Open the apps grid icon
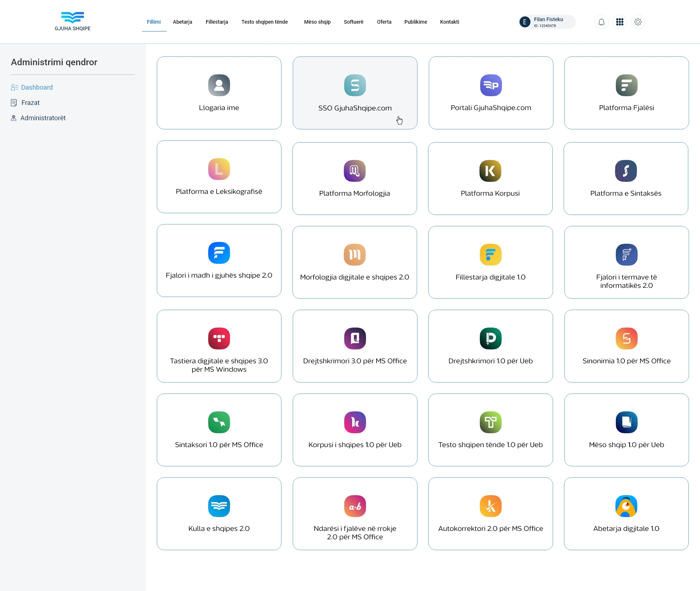Image resolution: width=700 pixels, height=591 pixels. (x=620, y=22)
